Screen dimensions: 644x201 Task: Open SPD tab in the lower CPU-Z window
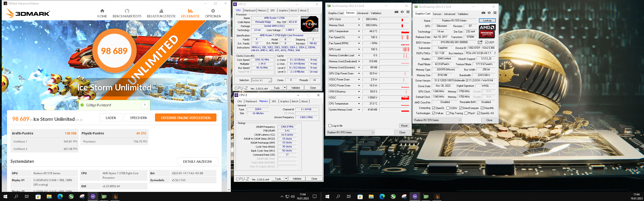coord(274,101)
